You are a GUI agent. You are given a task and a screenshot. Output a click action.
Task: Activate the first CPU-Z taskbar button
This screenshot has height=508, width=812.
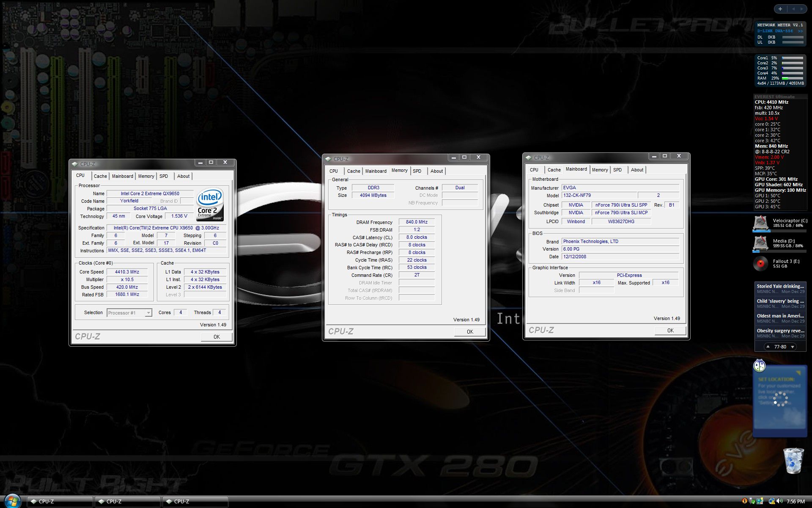[x=60, y=502]
